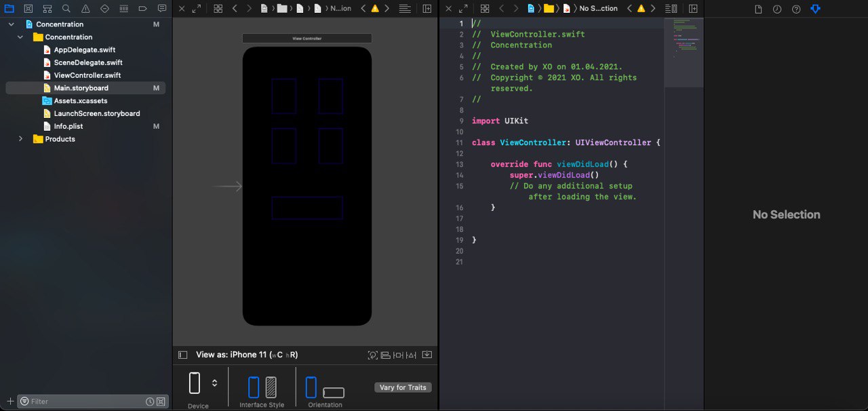Collapse the Concentration project root
The image size is (868, 411).
(x=12, y=24)
